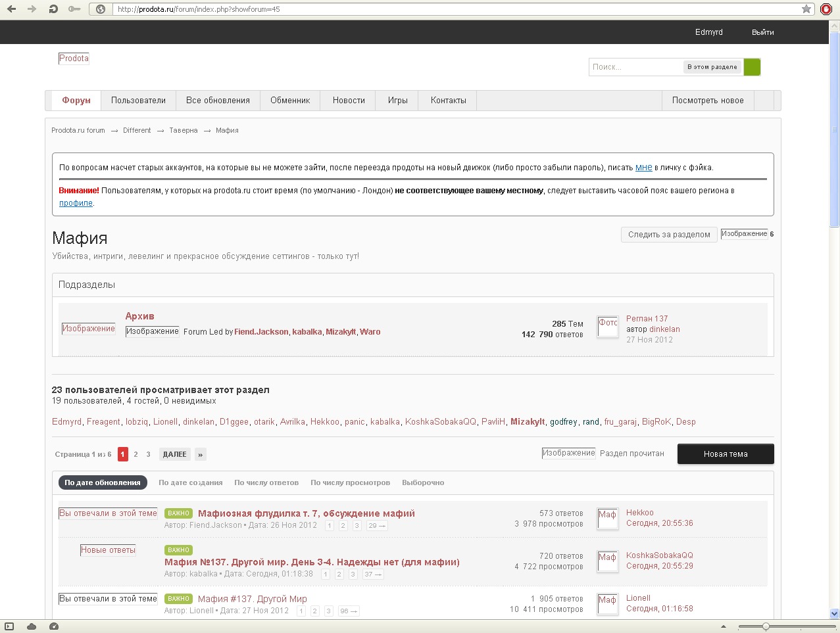Open the 'В этом разделе' search scope dropdown
This screenshot has width=840, height=633.
click(712, 67)
